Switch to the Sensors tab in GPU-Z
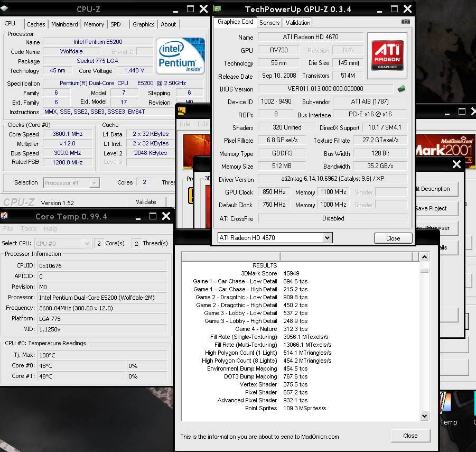Image resolution: width=476 pixels, height=452 pixels. tap(269, 23)
